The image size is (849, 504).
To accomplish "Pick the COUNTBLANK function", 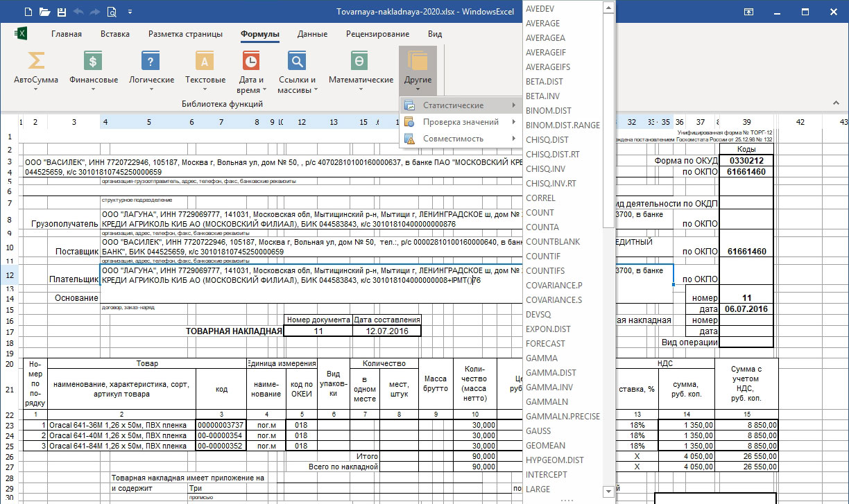I will [x=553, y=242].
